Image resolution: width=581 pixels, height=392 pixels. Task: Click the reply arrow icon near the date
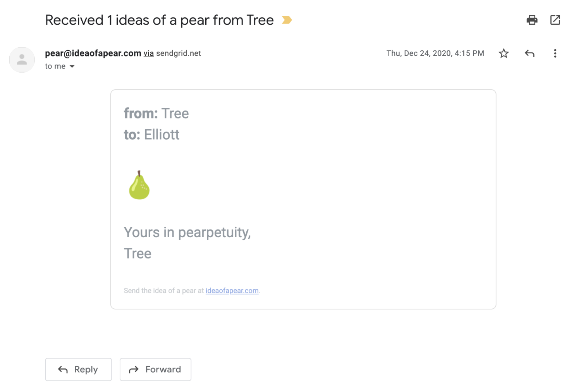pyautogui.click(x=529, y=53)
